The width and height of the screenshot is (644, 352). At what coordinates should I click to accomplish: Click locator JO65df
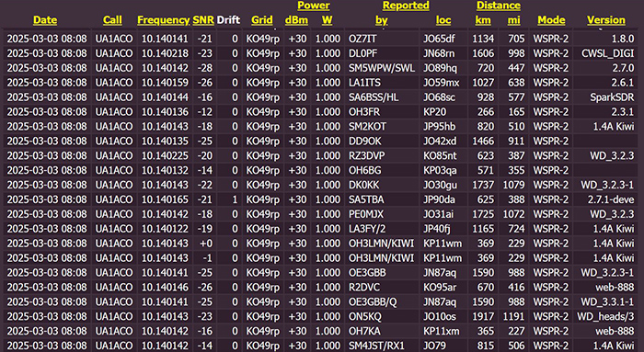point(439,39)
